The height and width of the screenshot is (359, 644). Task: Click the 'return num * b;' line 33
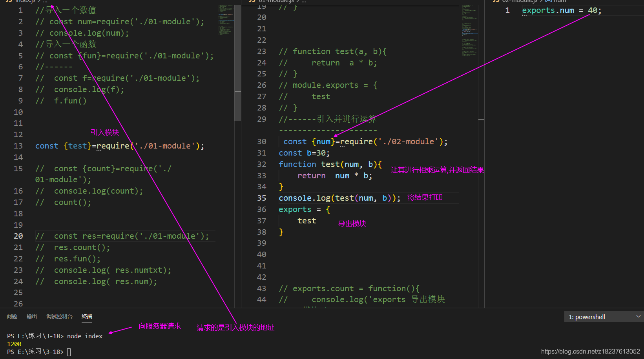[x=335, y=176]
